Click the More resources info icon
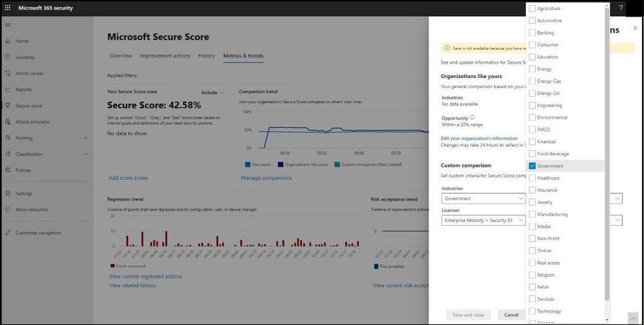The image size is (644, 325). (7, 210)
